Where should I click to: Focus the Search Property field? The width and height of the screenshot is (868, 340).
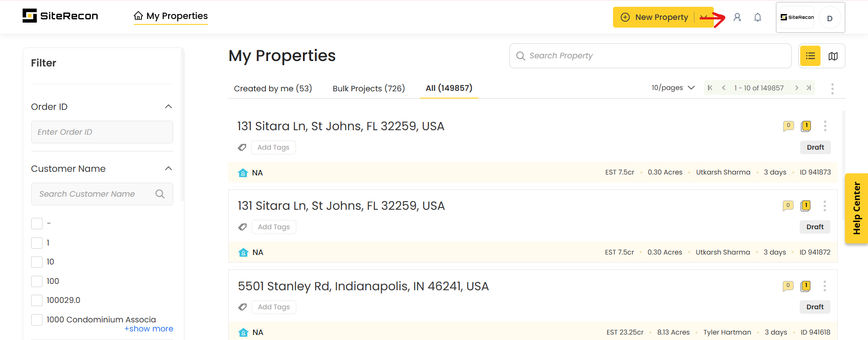[x=651, y=56]
